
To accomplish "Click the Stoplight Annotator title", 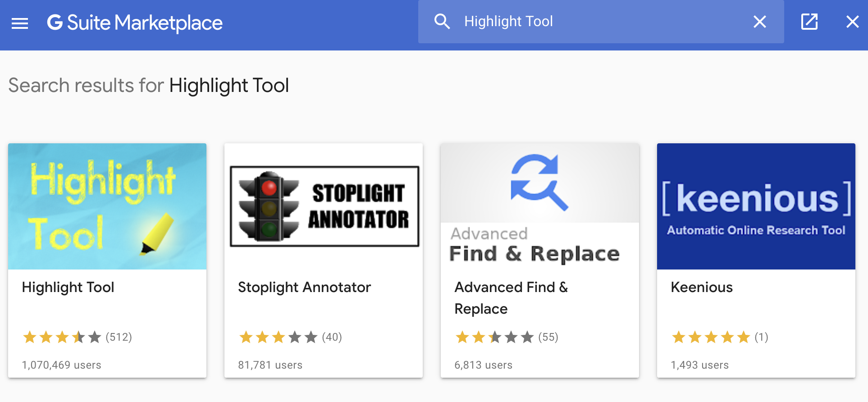I will [305, 287].
